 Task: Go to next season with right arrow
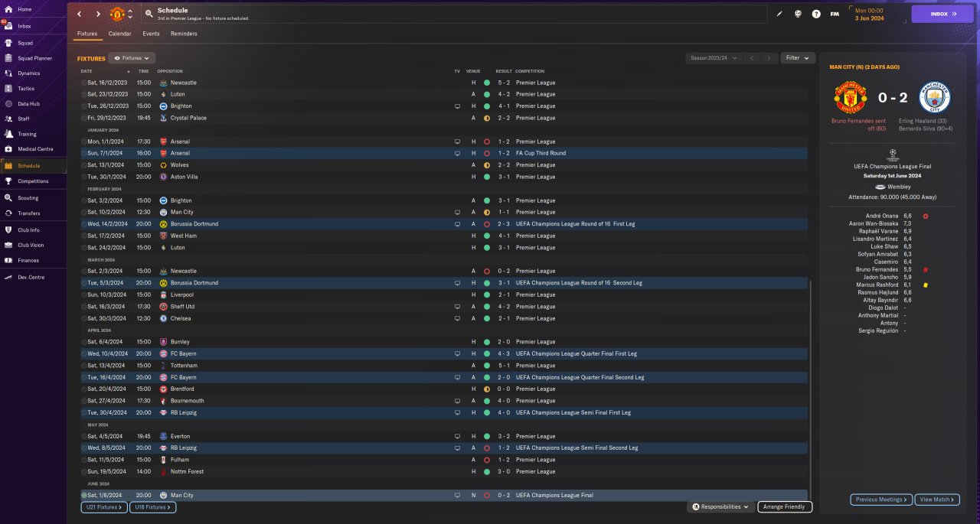[x=769, y=58]
